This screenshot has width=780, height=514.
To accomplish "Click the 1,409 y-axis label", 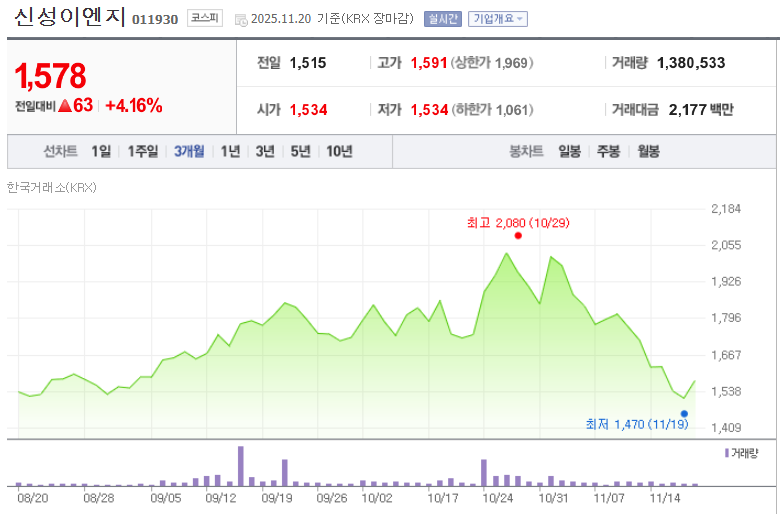I will pos(726,427).
